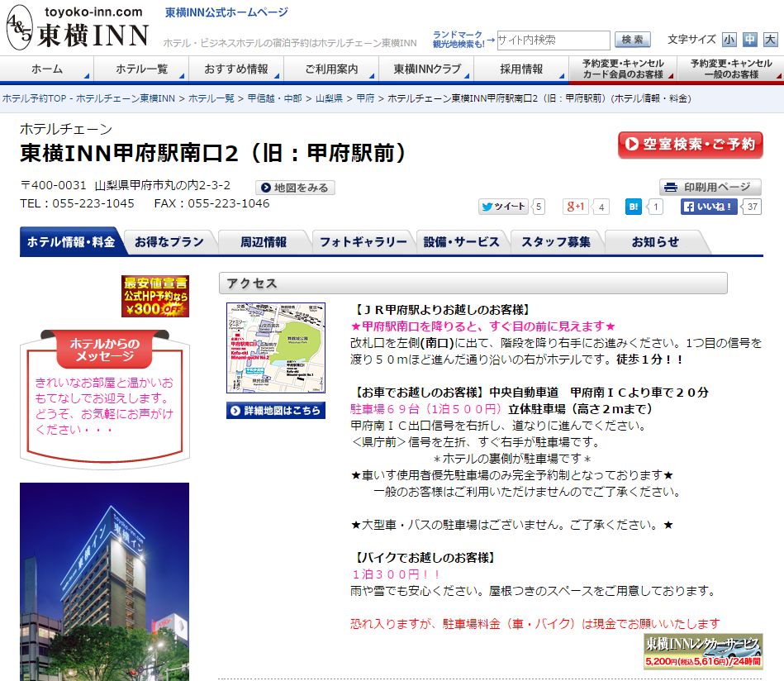Switch to the フォトギャラリー tab
This screenshot has height=681, width=784.
pyautogui.click(x=363, y=241)
